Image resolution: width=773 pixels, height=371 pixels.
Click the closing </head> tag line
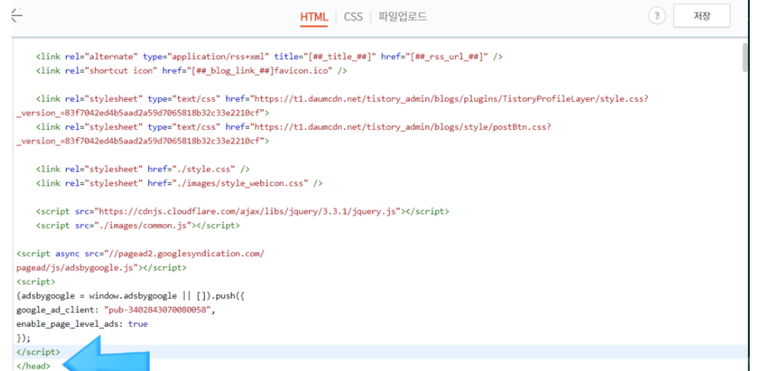coord(33,366)
